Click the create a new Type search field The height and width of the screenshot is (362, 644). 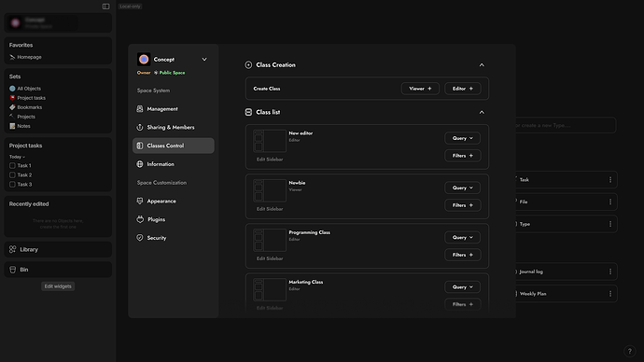pos(566,125)
